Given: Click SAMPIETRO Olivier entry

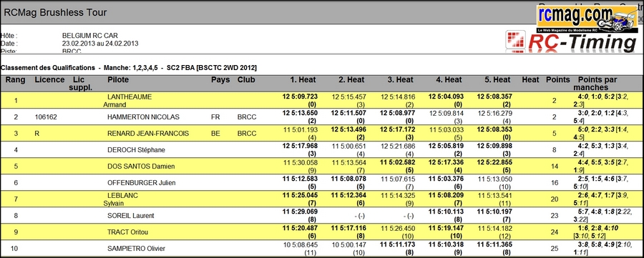Looking at the screenshot, I should click(x=137, y=249).
